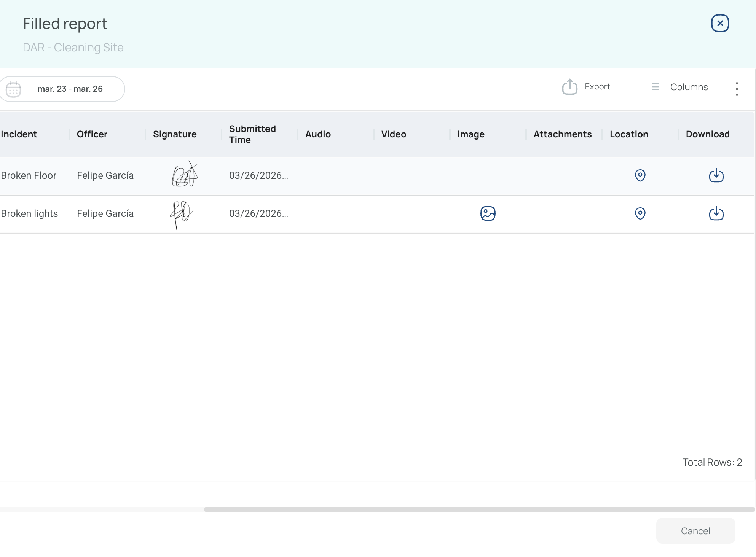Select the Broken lights row's officer name
Screen dimensions: 756x557
pos(105,214)
